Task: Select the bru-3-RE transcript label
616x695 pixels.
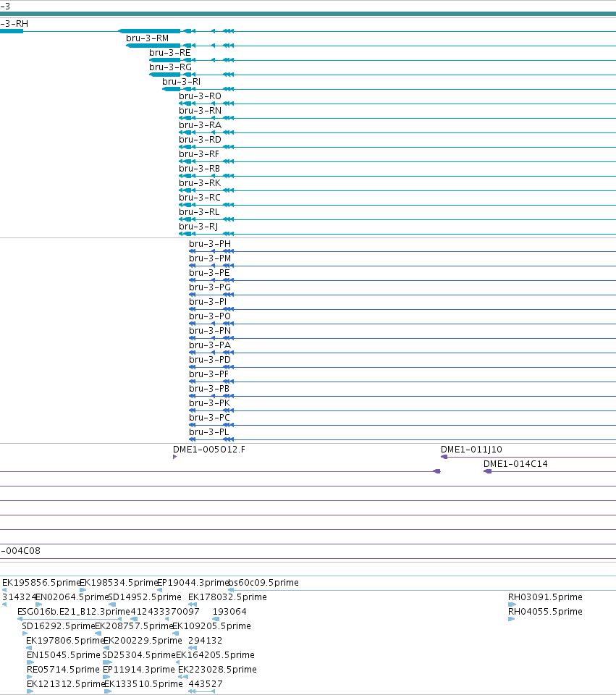Action: pyautogui.click(x=169, y=53)
